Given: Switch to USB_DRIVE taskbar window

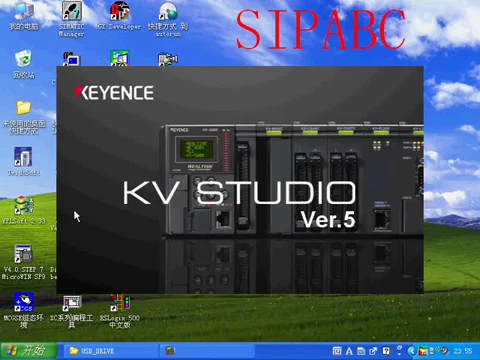Looking at the screenshot, I should coord(110,351).
